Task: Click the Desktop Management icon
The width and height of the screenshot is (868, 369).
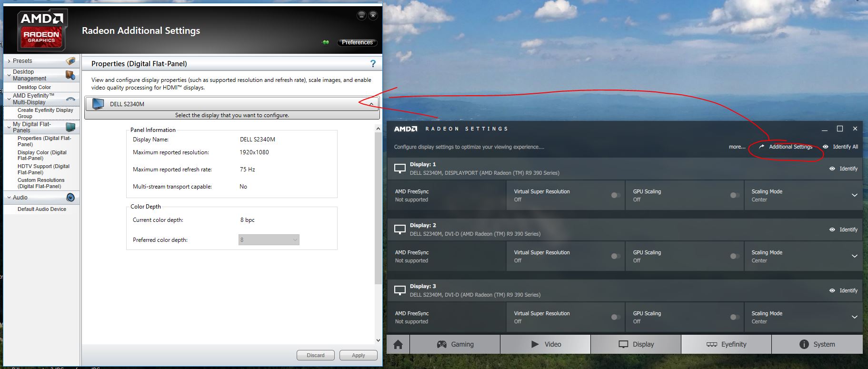Action: coord(70,75)
